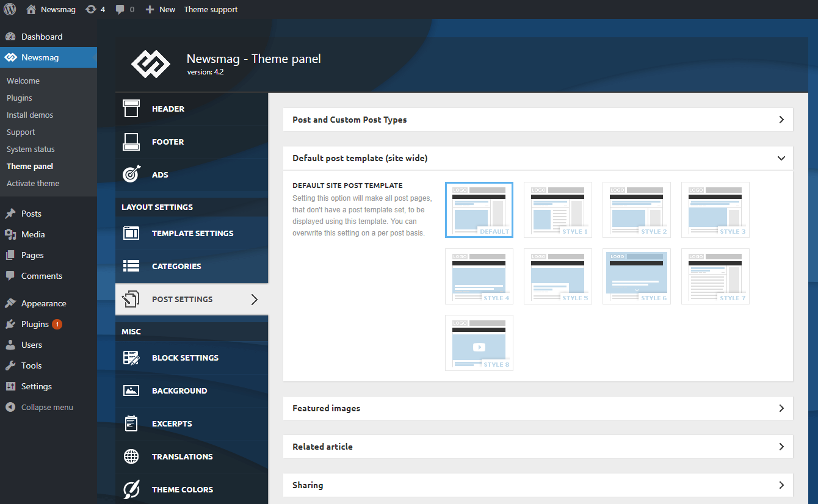The image size is (818, 504).
Task: Click New in the admin bar
Action: [167, 9]
